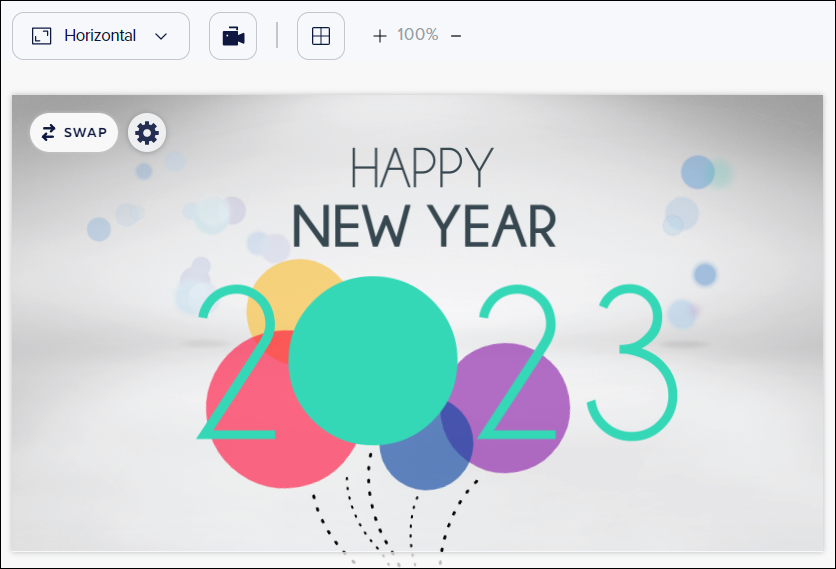Zoom in with the plus icon
836x569 pixels.
pyautogui.click(x=380, y=36)
